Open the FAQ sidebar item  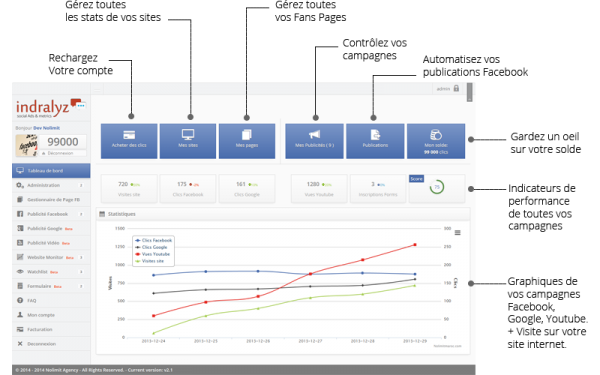pyautogui.click(x=51, y=300)
